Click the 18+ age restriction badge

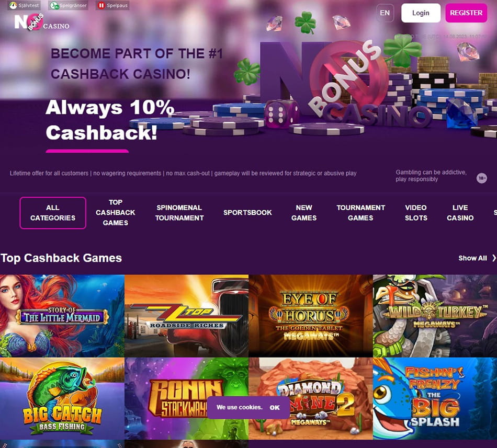point(482,178)
